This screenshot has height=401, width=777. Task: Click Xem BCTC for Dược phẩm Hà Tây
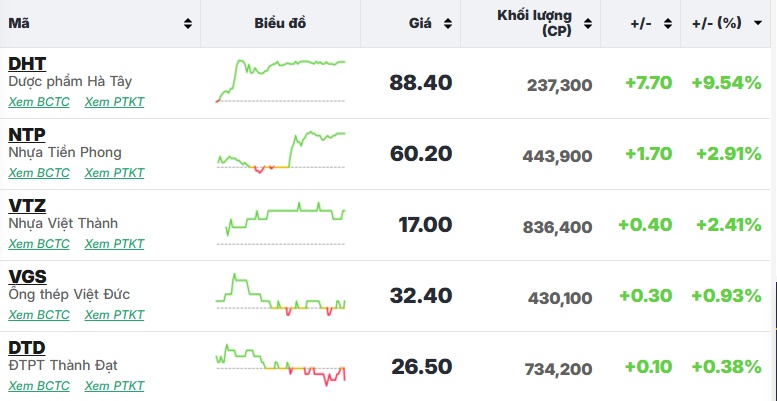39,101
